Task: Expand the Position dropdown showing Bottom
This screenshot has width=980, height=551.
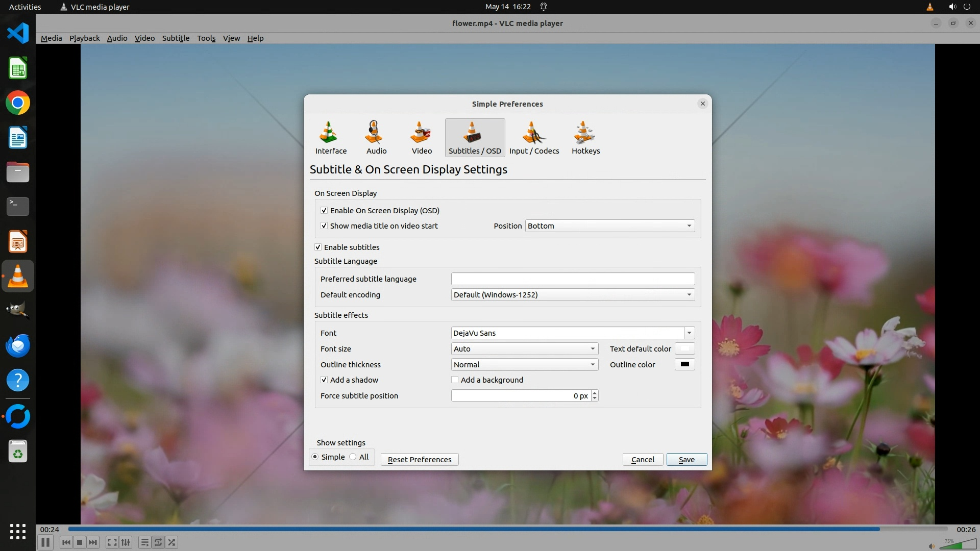Action: 609,226
